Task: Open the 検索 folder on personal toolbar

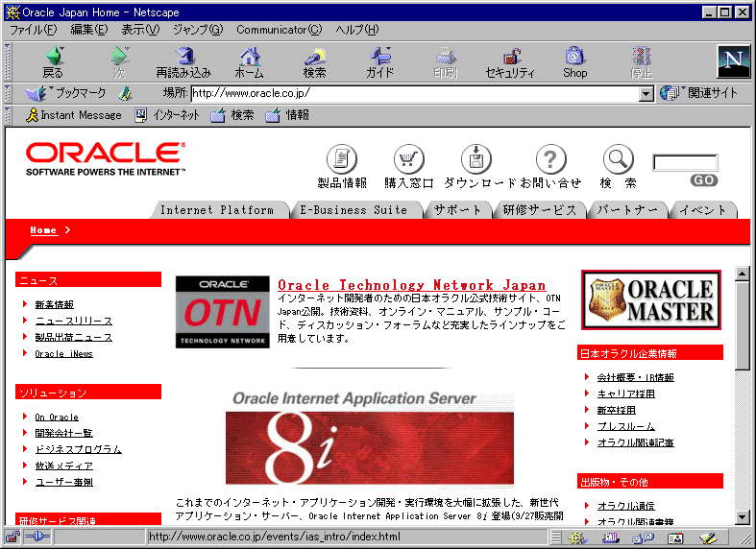Action: point(232,115)
